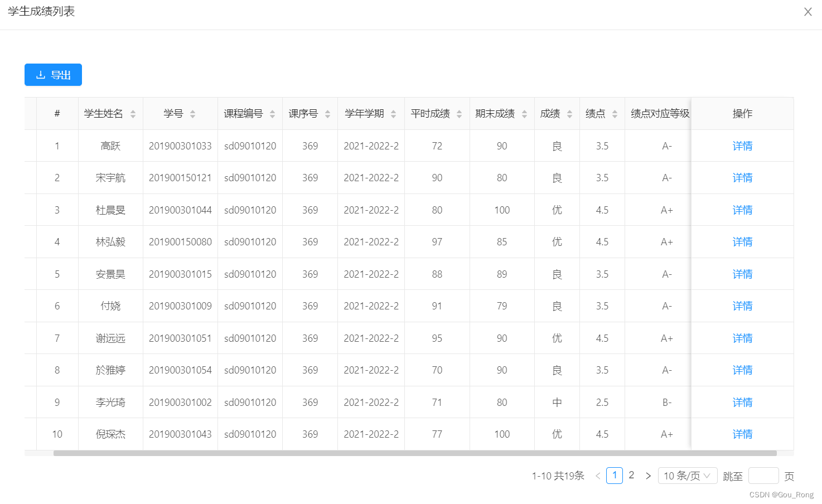The width and height of the screenshot is (822, 504).
Task: Go to page 2 of results
Action: pyautogui.click(x=631, y=475)
